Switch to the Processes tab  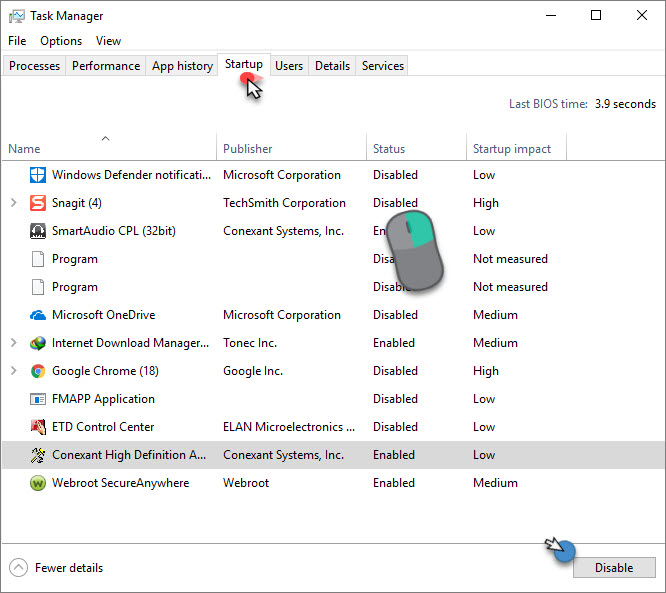tap(34, 66)
